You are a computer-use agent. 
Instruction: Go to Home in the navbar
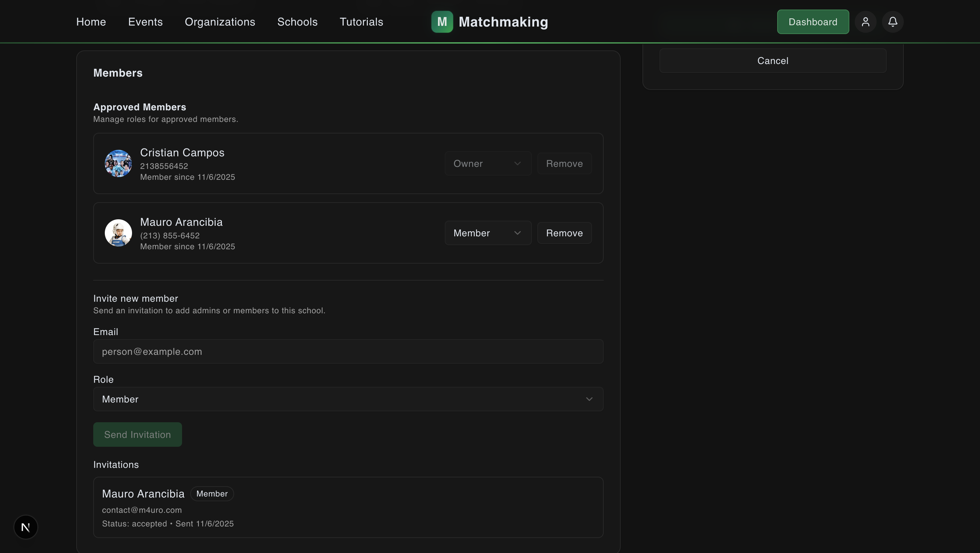click(91, 22)
